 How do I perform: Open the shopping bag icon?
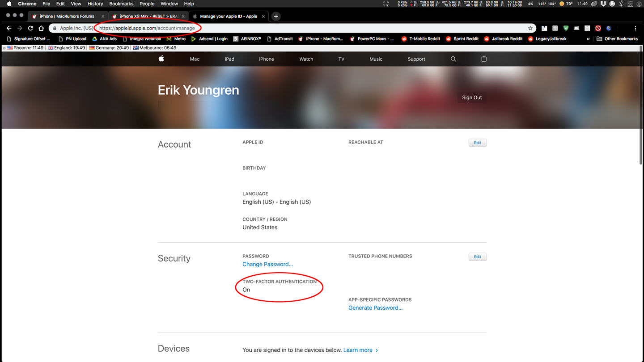483,59
